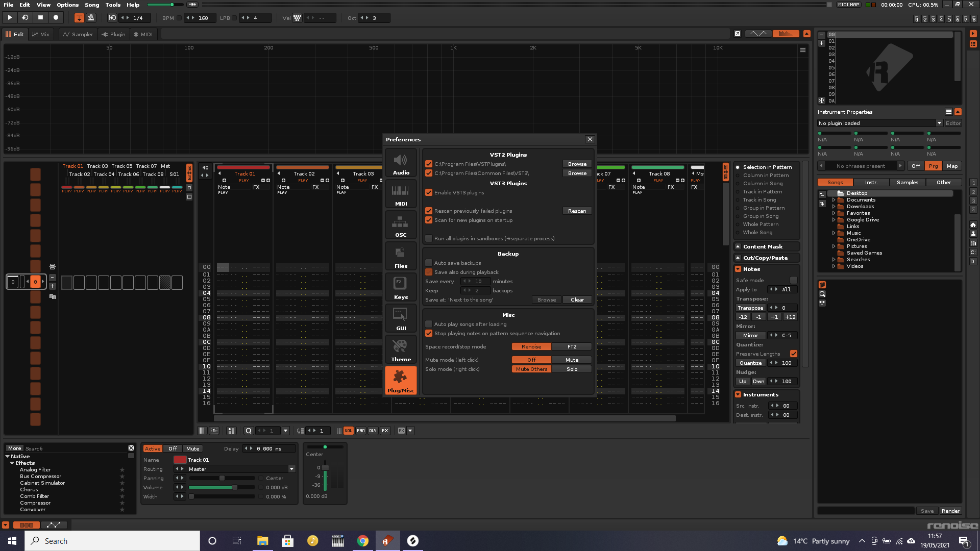Browse for the VSTPlugins folder

(577, 164)
